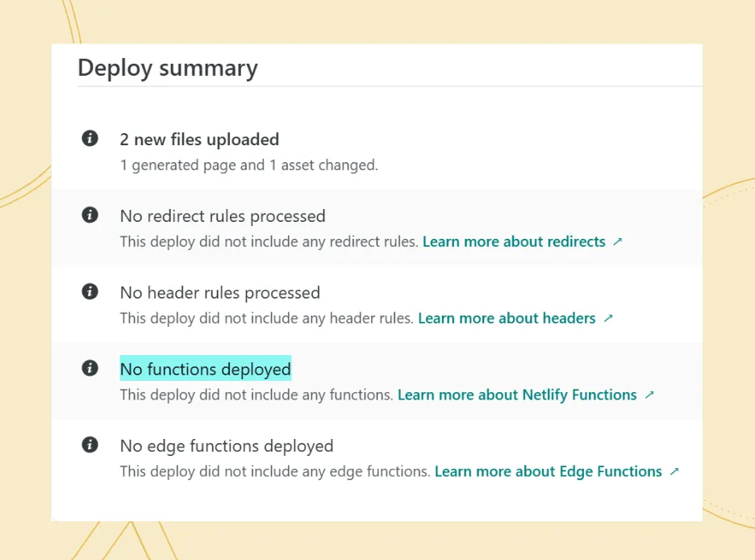The height and width of the screenshot is (560, 755).
Task: Click info icon beside "No edge functions deployed"
Action: coord(90,445)
